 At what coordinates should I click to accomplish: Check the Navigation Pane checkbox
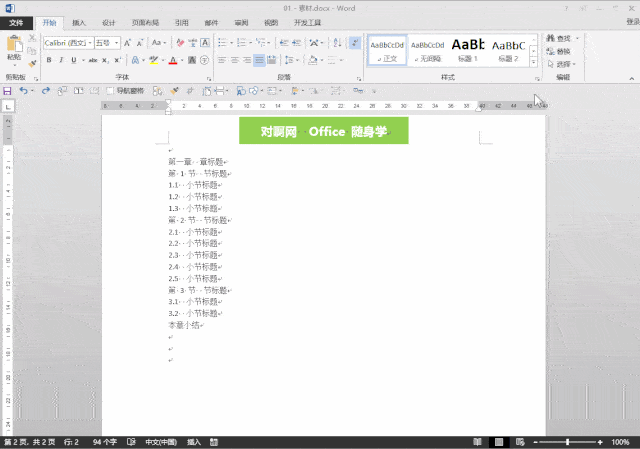point(110,91)
